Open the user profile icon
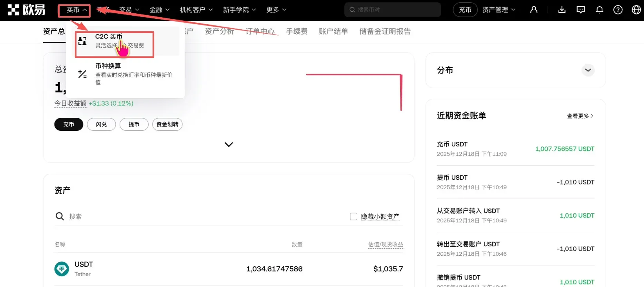This screenshot has height=287, width=644. pyautogui.click(x=534, y=10)
